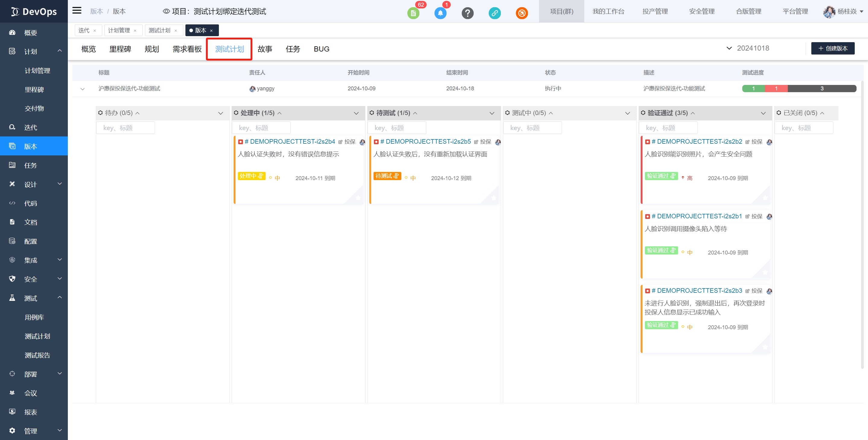
Task: Click the teal link icon
Action: tap(494, 13)
